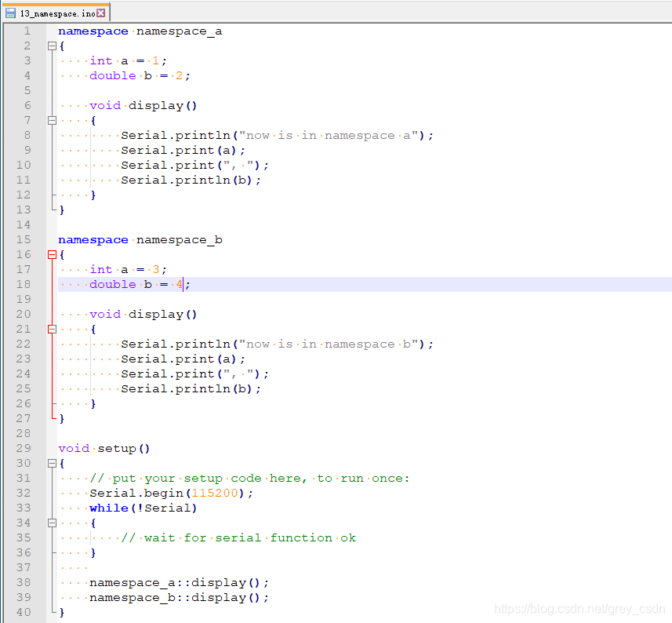Select the 13_namespace.ino file tab
Viewport: 672px width, 623px height.
(x=56, y=13)
